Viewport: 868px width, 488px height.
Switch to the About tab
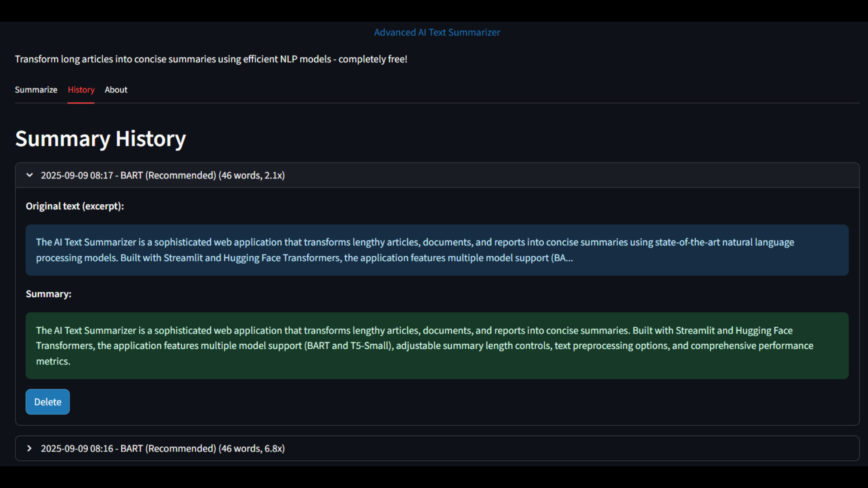(116, 89)
